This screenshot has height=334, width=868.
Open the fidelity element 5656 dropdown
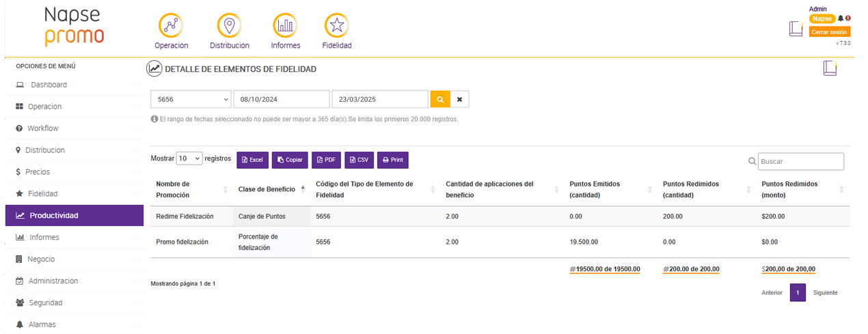[191, 100]
